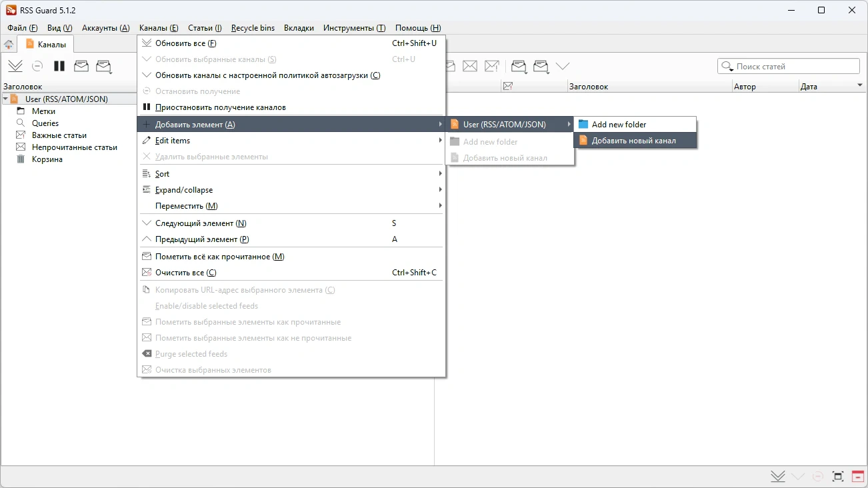Switch to the Каналы tab
868x488 pixels.
tap(46, 45)
